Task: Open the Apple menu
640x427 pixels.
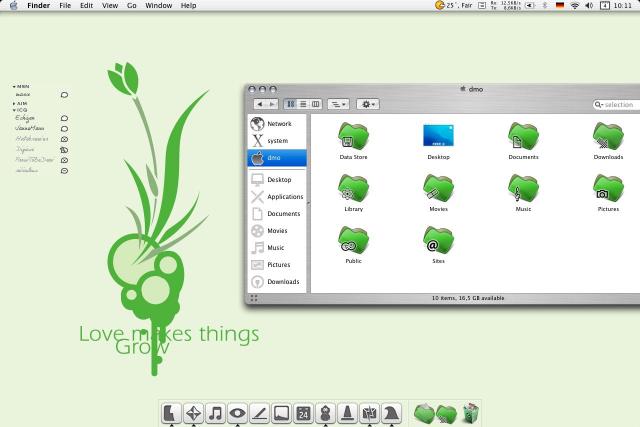Action: point(13,5)
